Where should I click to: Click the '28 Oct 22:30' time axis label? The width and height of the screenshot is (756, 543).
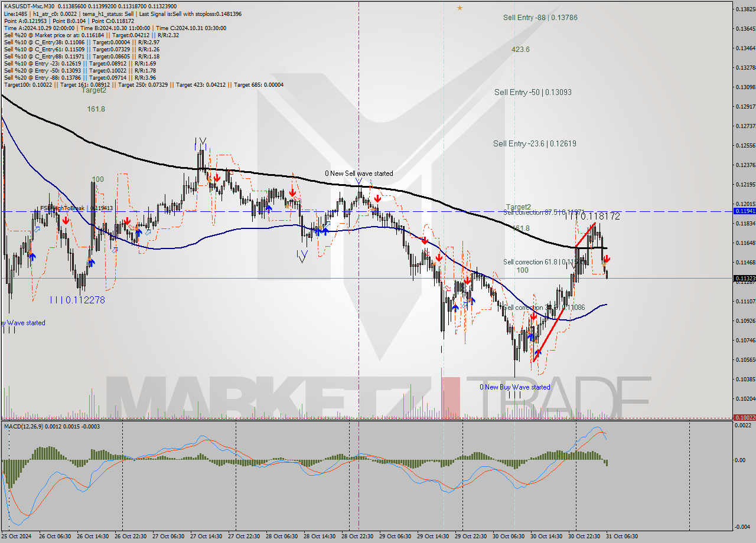[357, 537]
